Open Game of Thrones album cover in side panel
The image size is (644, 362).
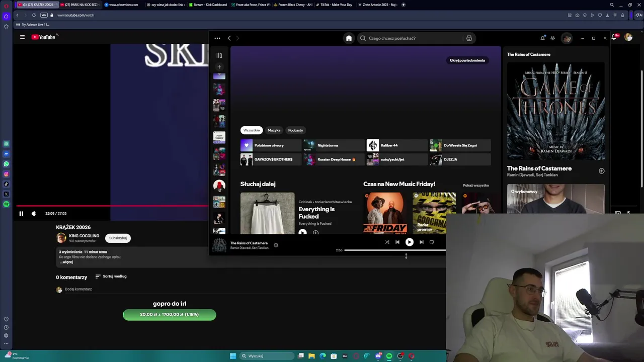(x=555, y=111)
